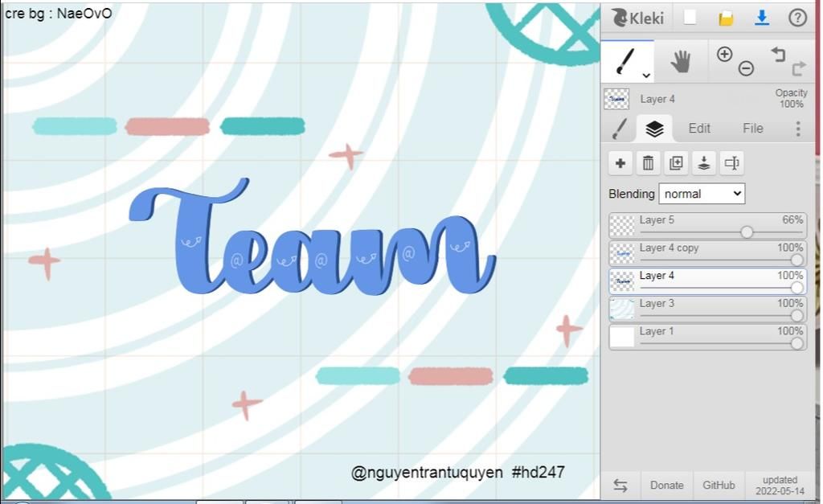Select Layer 4 copy
Screen dimensions: 823x504
point(707,253)
